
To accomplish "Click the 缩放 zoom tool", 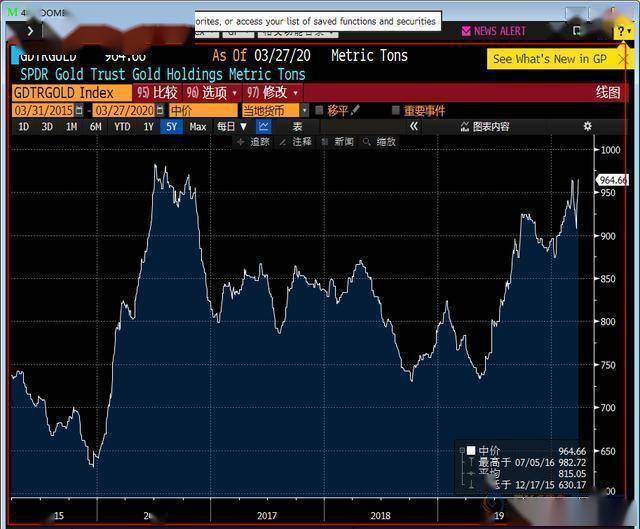I will click(x=380, y=142).
